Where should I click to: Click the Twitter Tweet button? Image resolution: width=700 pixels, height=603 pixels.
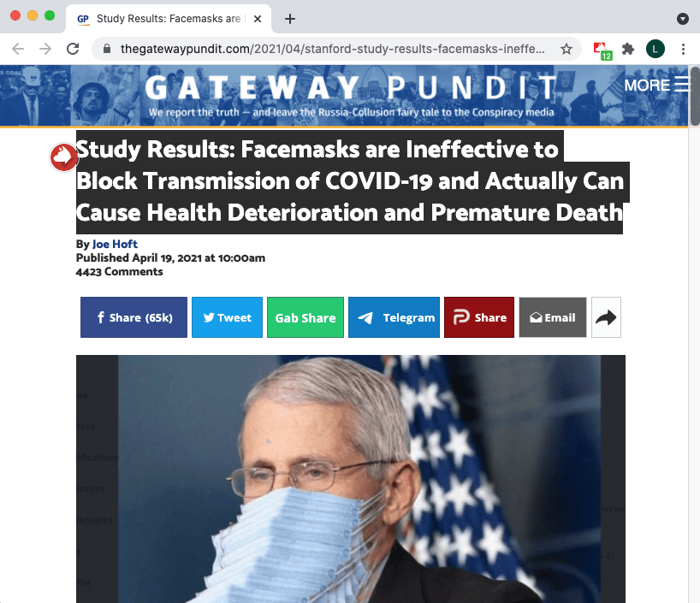228,317
